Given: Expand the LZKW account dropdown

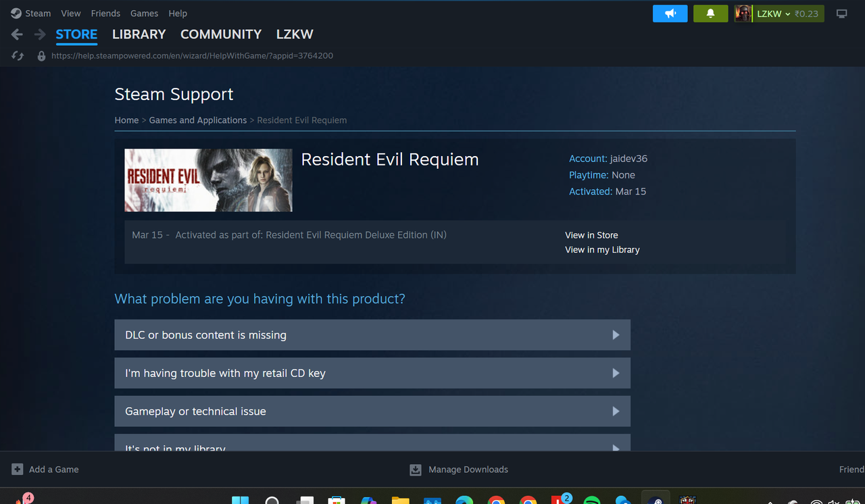Looking at the screenshot, I should point(774,14).
